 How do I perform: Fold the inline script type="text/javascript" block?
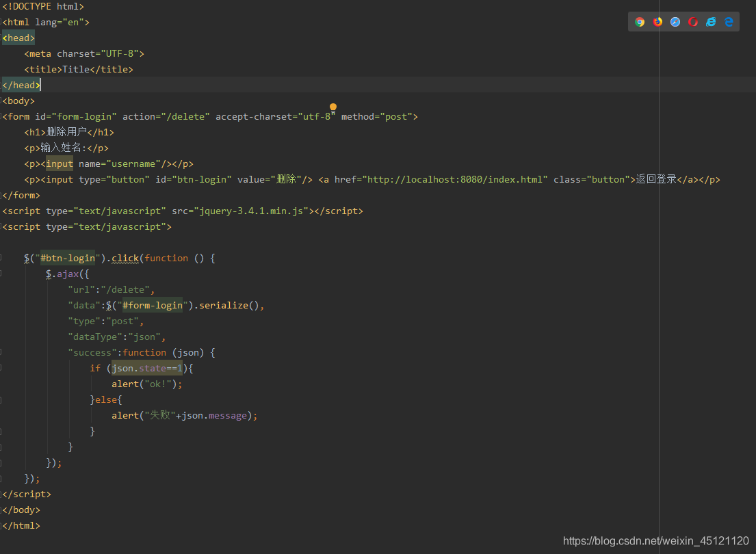point(1,226)
